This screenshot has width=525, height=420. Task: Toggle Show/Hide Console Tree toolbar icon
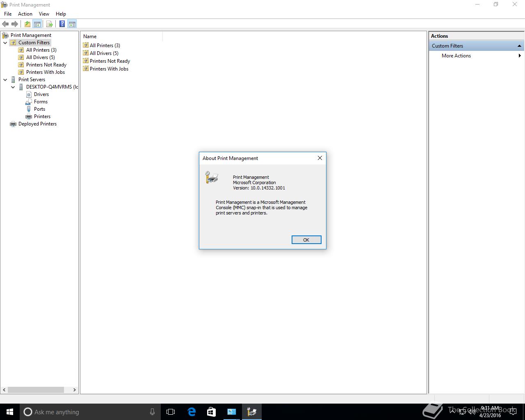(x=37, y=24)
